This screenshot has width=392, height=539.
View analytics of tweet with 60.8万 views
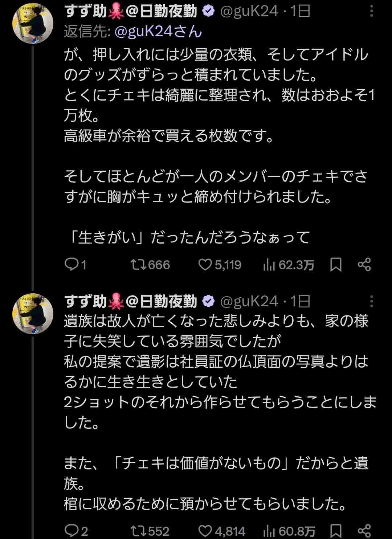269,532
